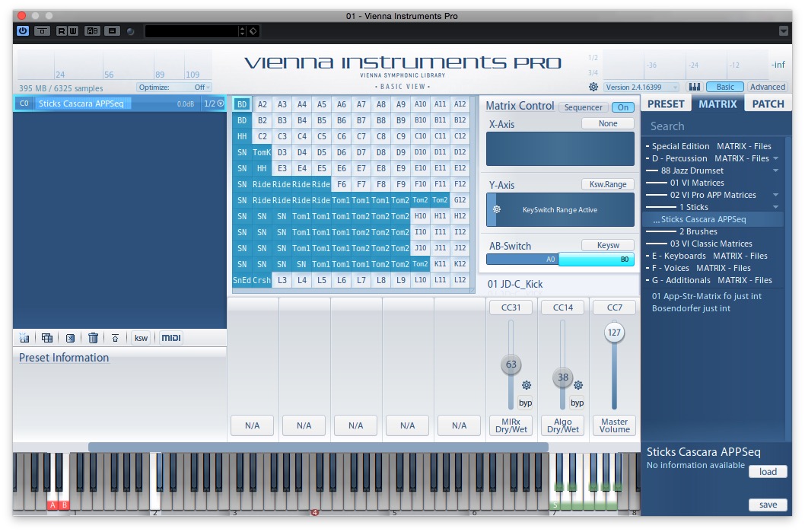Click the diamond preset icon in host toolbar
This screenshot has width=805, height=532.
[253, 31]
